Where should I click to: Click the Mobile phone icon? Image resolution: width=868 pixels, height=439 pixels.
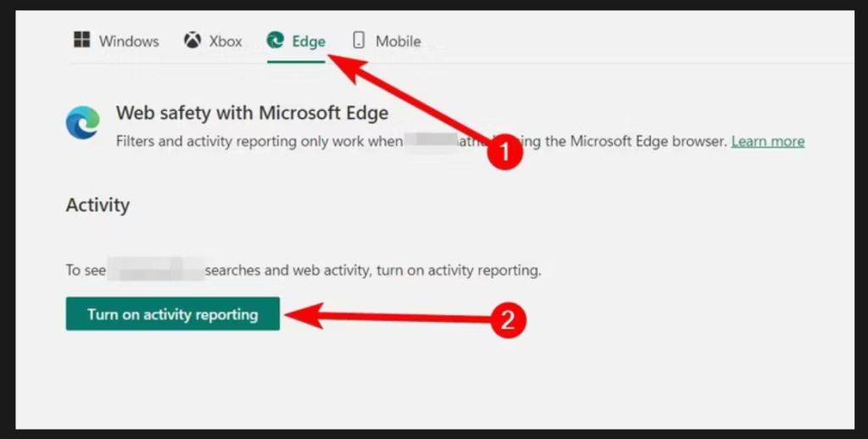(x=359, y=40)
